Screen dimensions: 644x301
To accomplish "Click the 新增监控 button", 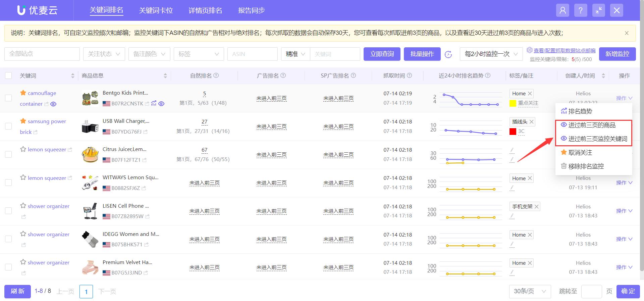I will pos(618,54).
